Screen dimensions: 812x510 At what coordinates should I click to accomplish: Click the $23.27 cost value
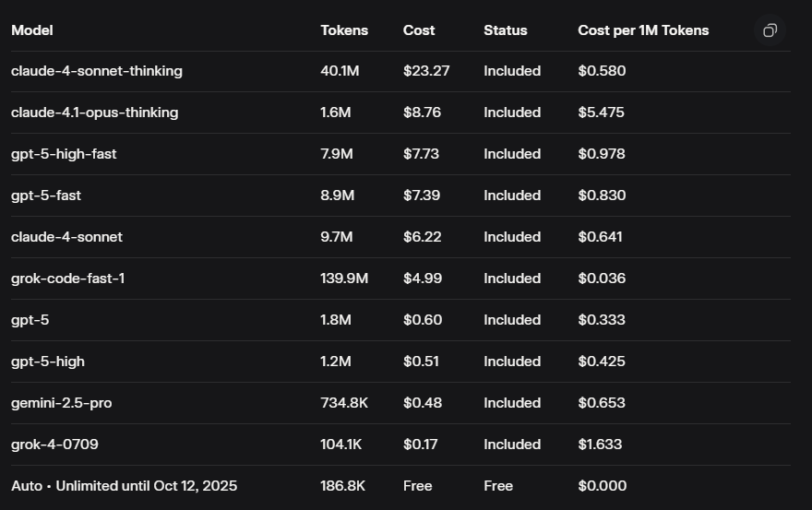pyautogui.click(x=426, y=71)
